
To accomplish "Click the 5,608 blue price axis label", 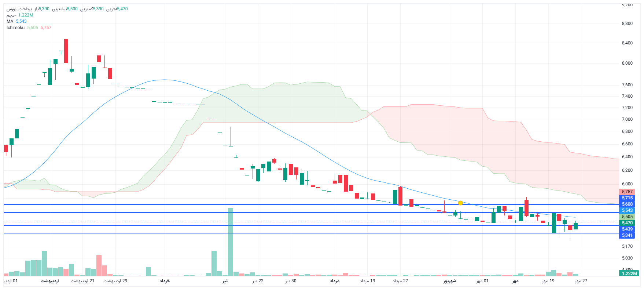I will tap(627, 204).
